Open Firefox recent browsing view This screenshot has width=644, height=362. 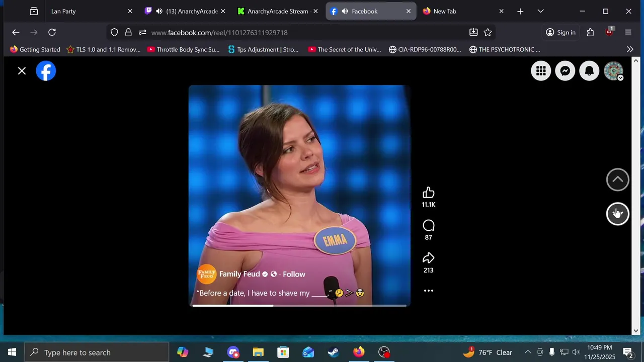coord(34,11)
